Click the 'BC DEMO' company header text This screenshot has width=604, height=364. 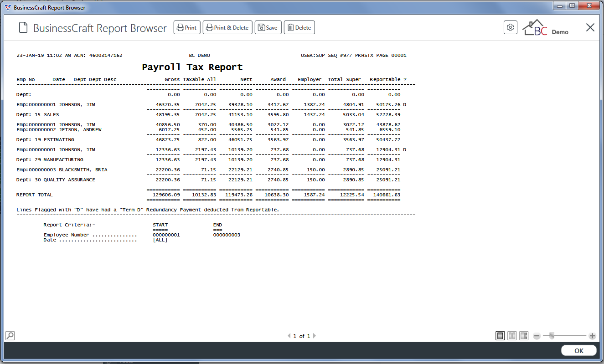point(200,55)
